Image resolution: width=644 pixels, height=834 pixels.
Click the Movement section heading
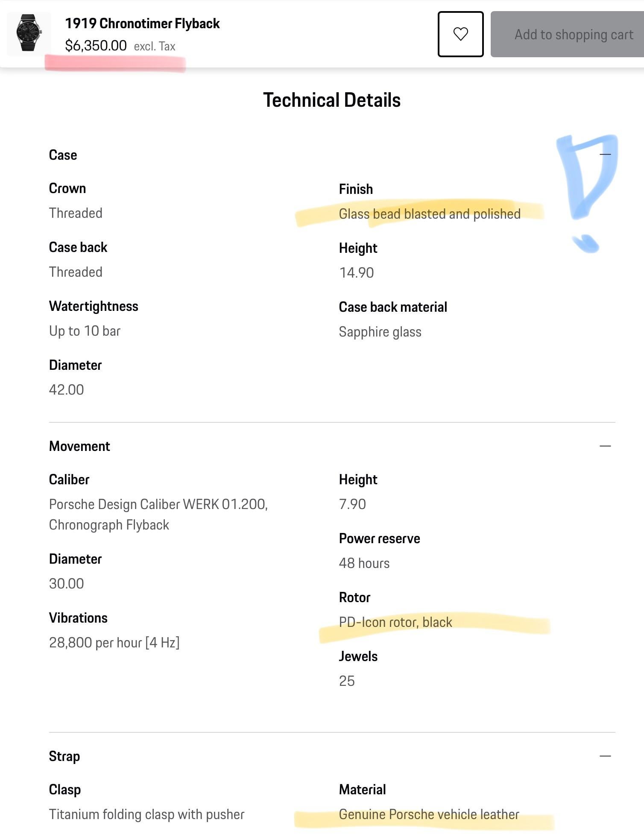coord(79,446)
